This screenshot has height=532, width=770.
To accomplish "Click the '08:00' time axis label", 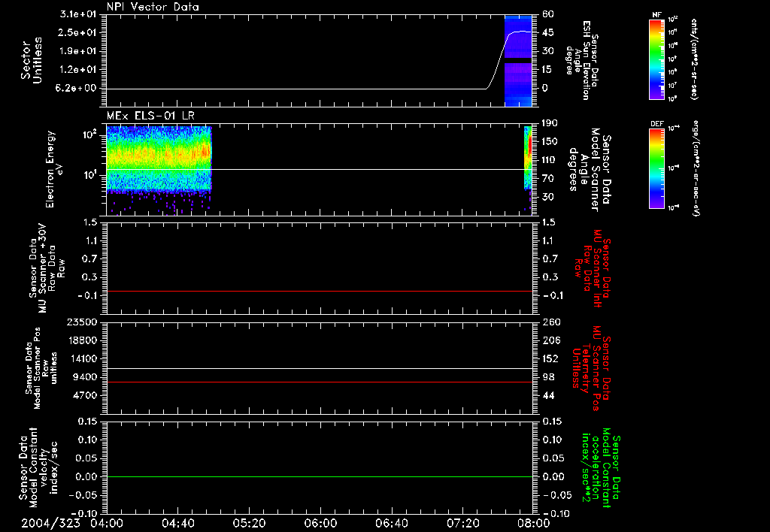I will 533,523.
